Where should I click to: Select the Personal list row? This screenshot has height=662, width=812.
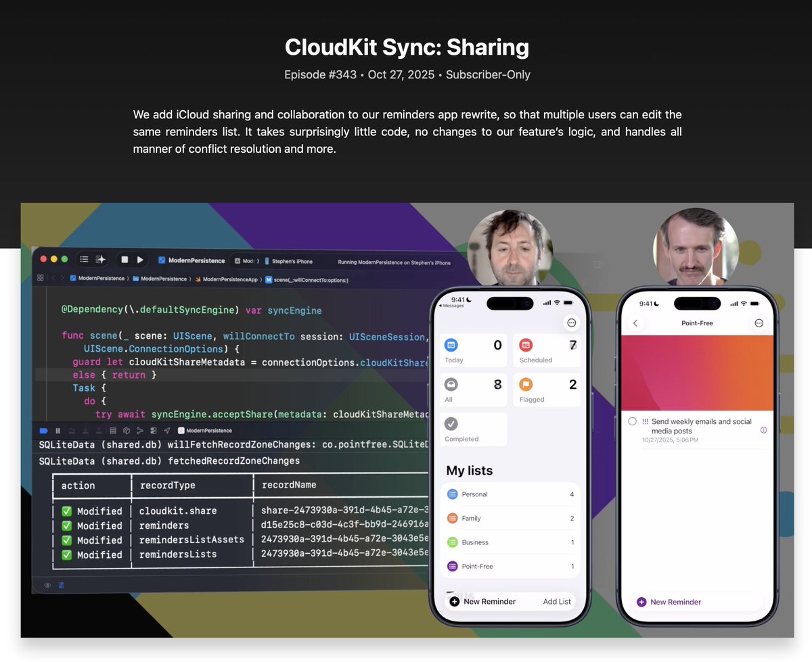510,494
